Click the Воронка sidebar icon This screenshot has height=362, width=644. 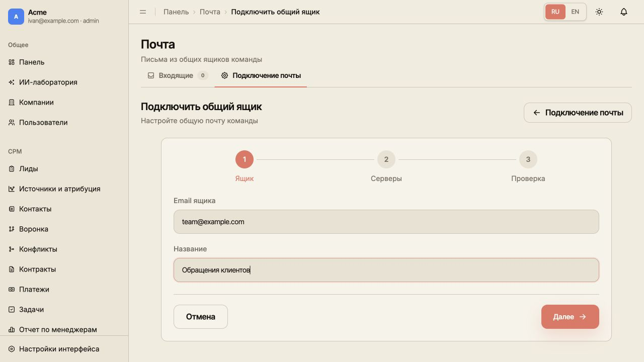click(12, 229)
